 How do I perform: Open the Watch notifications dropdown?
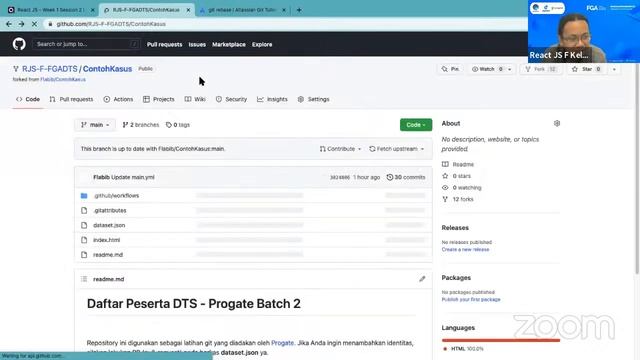491,69
